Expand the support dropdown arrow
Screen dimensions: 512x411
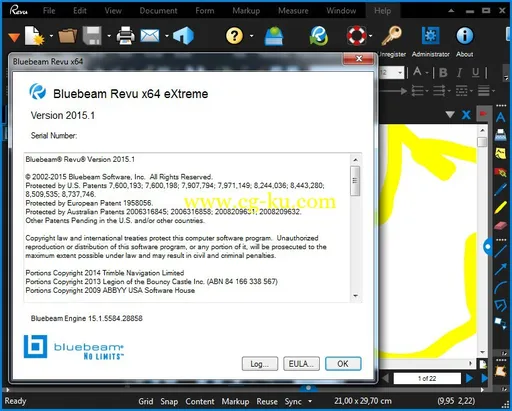[371, 36]
